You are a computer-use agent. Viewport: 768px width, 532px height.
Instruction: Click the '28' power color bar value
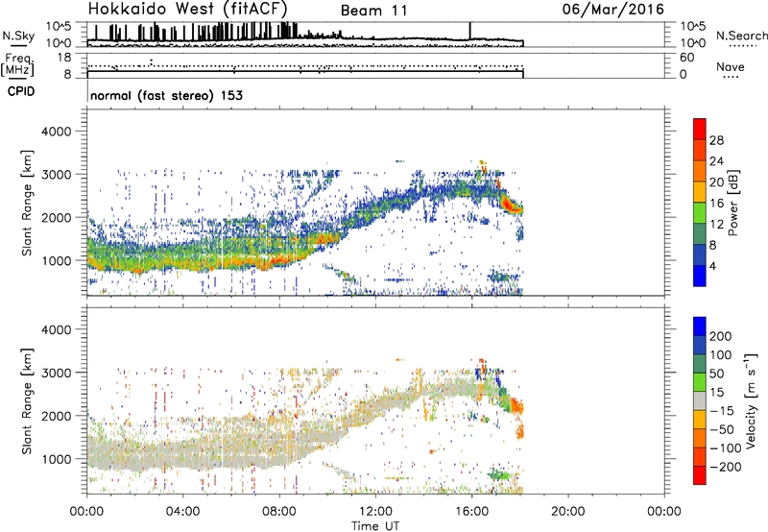tap(716, 140)
